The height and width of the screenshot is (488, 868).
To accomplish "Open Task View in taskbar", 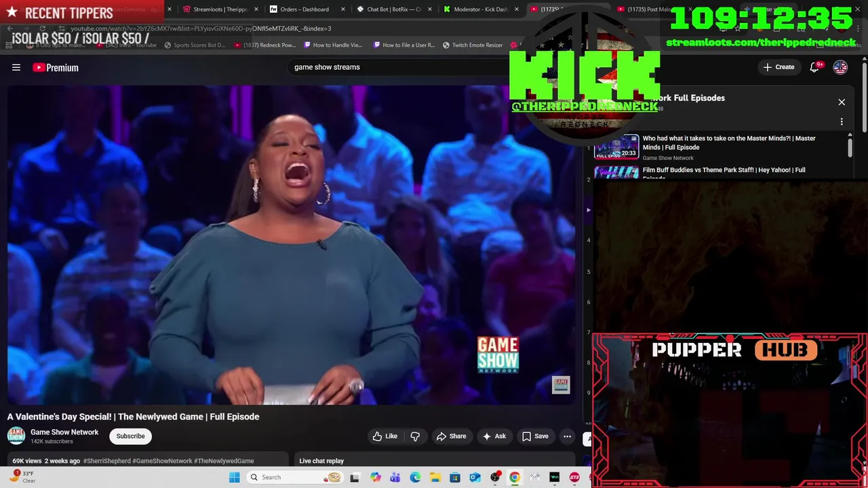I will coord(355,477).
